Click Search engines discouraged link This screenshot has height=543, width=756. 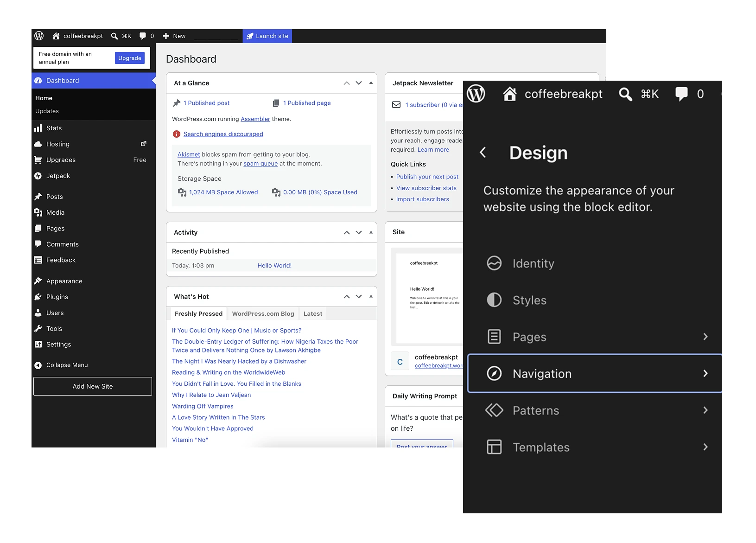(x=223, y=134)
